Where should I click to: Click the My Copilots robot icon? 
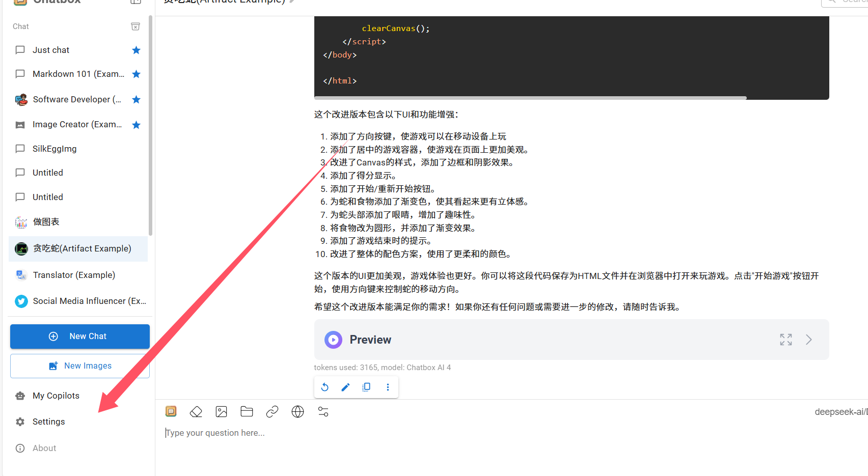point(20,396)
